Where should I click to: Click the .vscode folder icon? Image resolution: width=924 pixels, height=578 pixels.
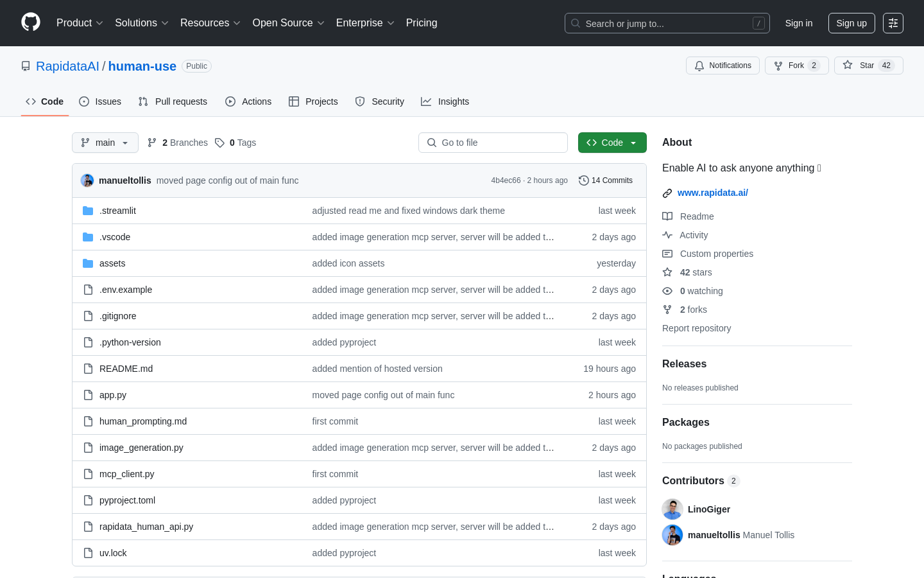click(88, 237)
